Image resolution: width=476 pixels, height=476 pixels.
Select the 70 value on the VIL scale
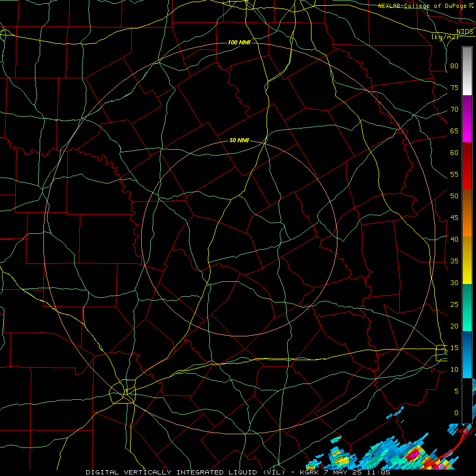click(x=454, y=109)
